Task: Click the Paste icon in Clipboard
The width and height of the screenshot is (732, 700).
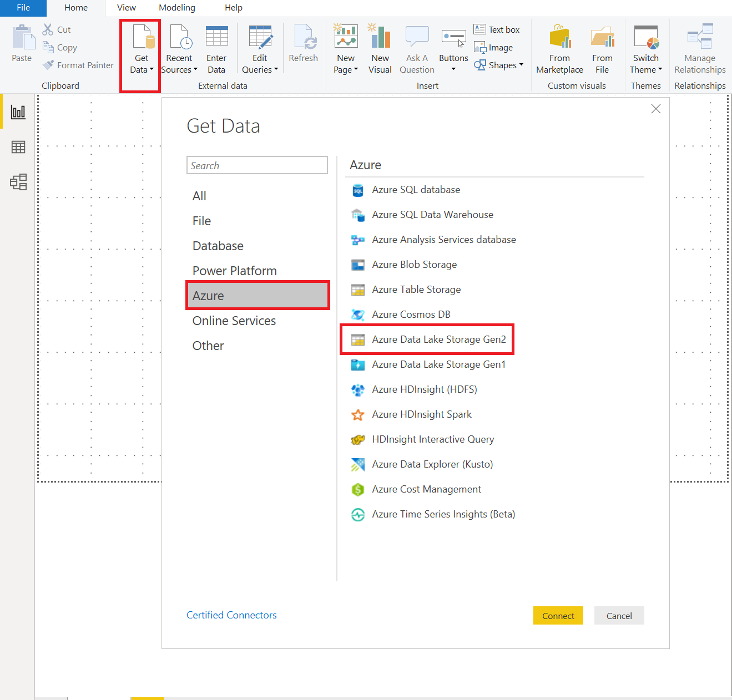Action: (23, 37)
